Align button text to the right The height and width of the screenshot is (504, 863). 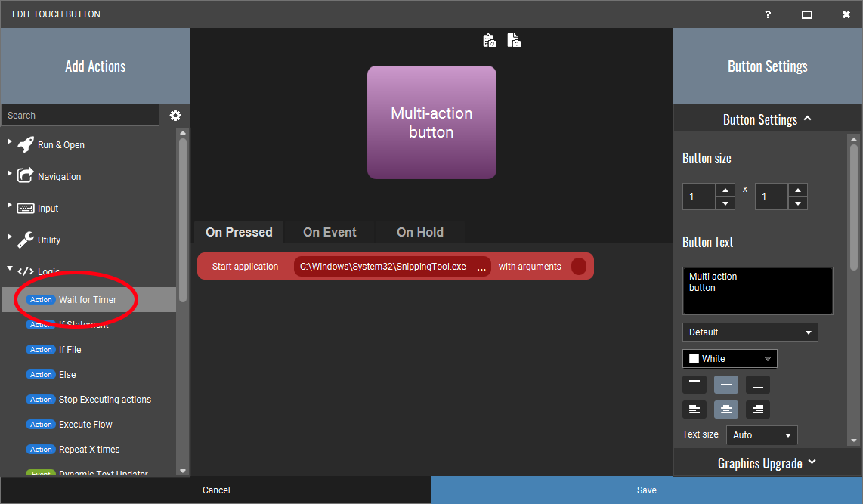pyautogui.click(x=757, y=410)
